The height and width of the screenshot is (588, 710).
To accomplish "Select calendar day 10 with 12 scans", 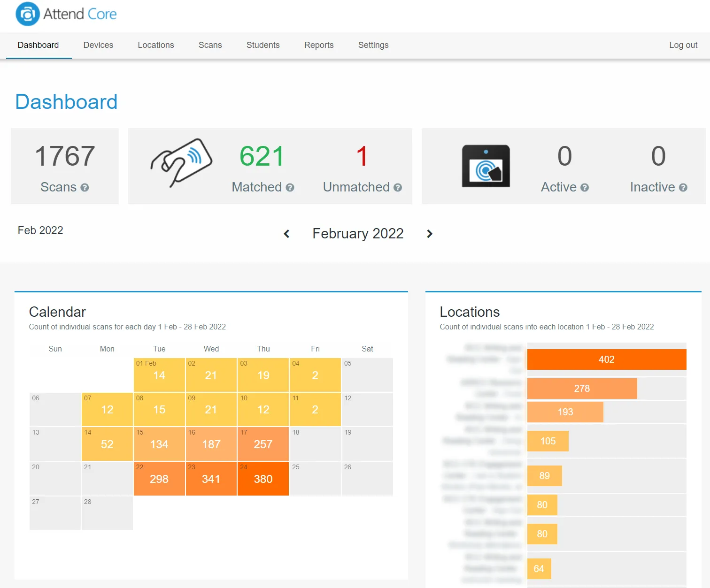I will click(x=263, y=409).
